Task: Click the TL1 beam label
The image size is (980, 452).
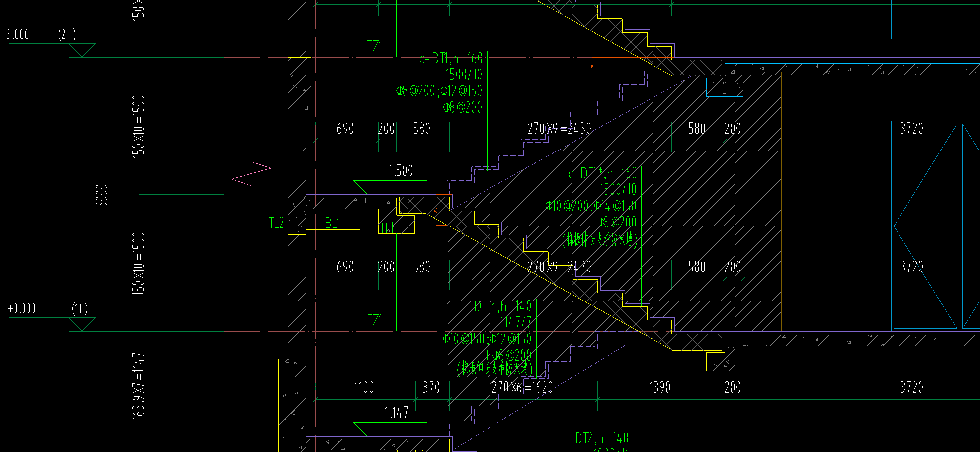Action: [387, 227]
